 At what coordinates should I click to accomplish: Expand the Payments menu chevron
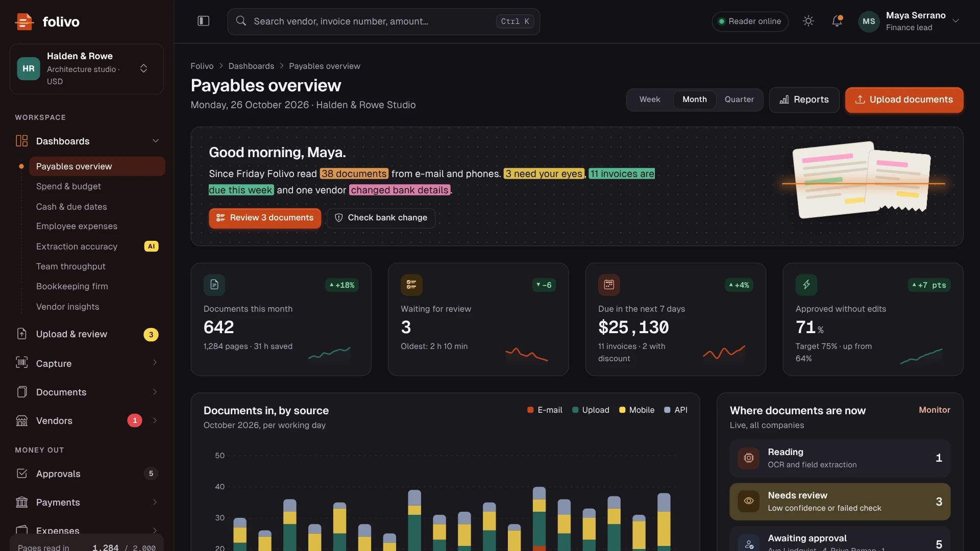(155, 502)
